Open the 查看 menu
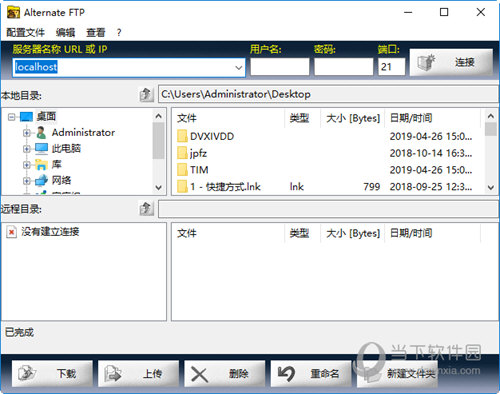 pos(96,32)
